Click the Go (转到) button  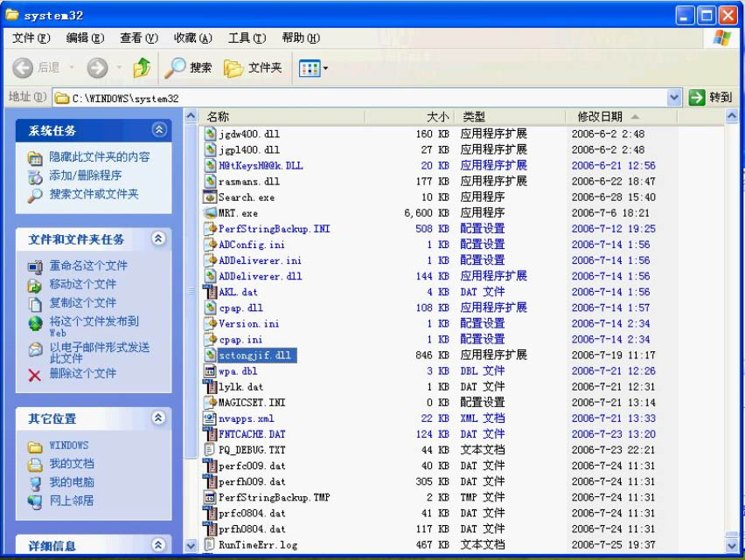(x=710, y=98)
